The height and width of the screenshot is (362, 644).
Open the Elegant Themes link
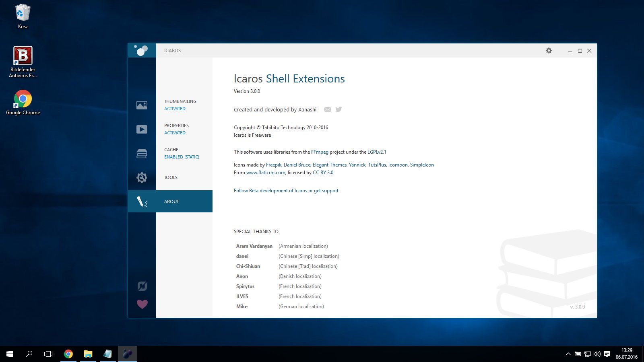point(330,165)
